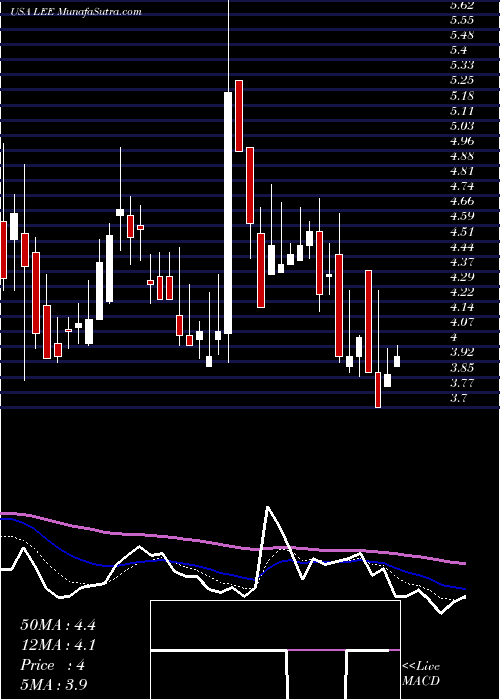Click the 5.33 price axis label
This screenshot has width=500, height=700.
pyautogui.click(x=462, y=66)
